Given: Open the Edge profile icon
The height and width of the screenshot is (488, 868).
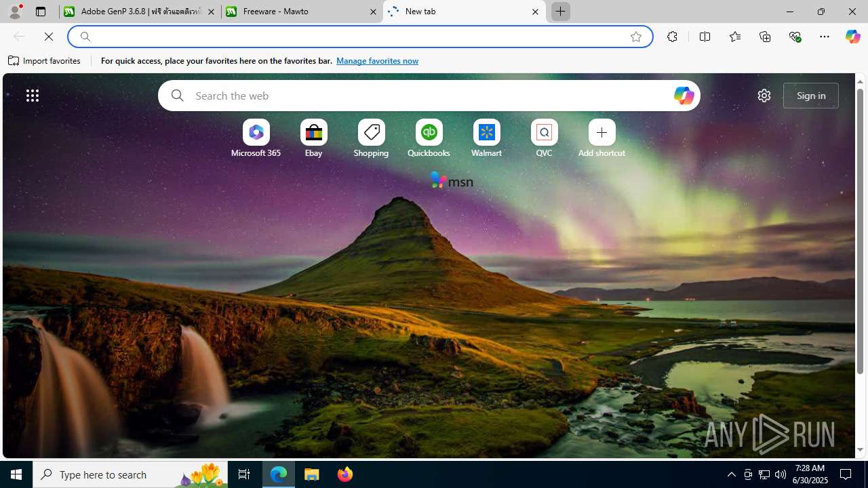Looking at the screenshot, I should click(15, 12).
